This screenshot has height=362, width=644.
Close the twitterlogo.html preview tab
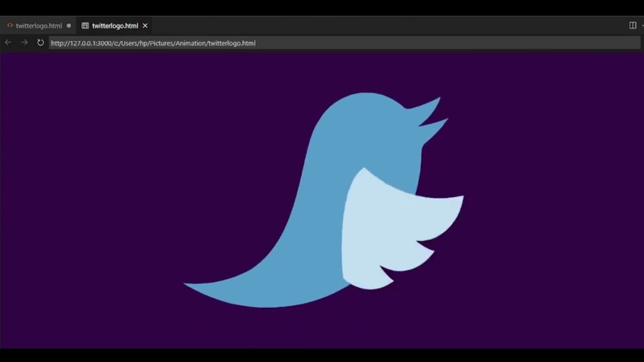point(145,26)
